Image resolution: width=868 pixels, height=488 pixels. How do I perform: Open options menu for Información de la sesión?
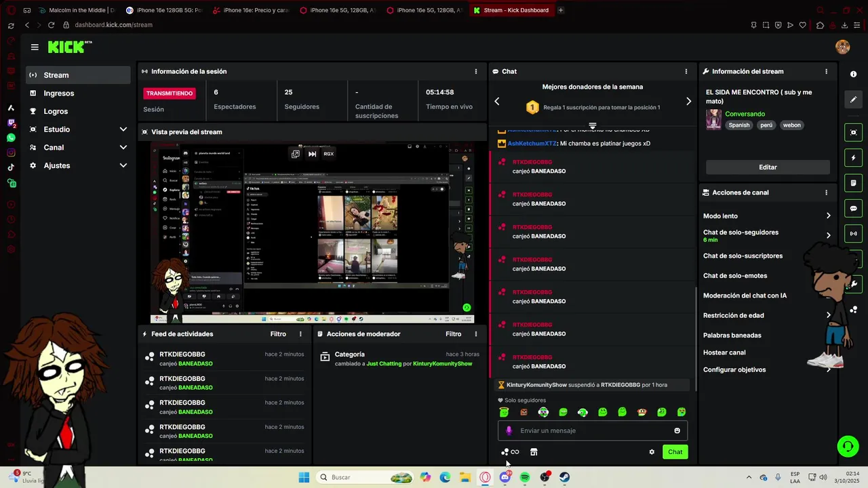475,71
